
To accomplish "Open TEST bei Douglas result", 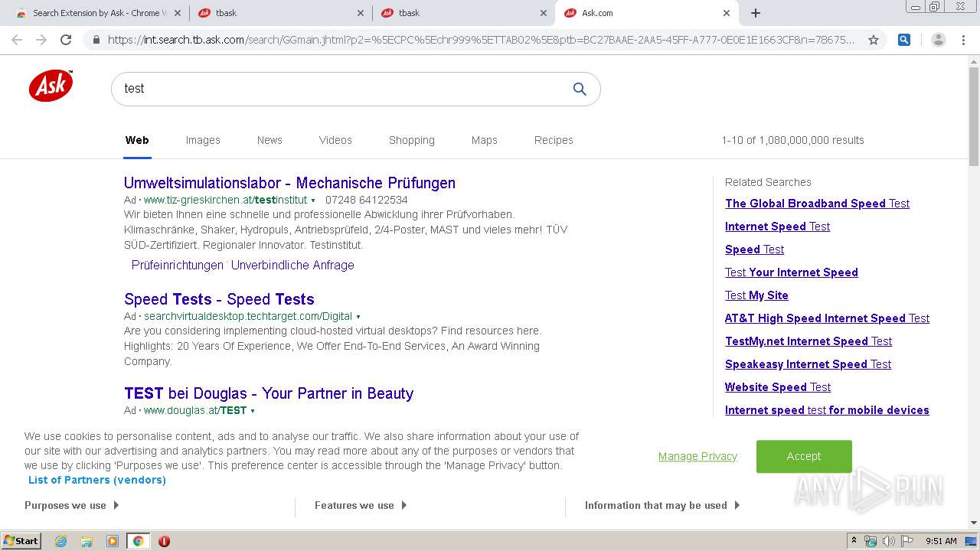I will (x=269, y=393).
